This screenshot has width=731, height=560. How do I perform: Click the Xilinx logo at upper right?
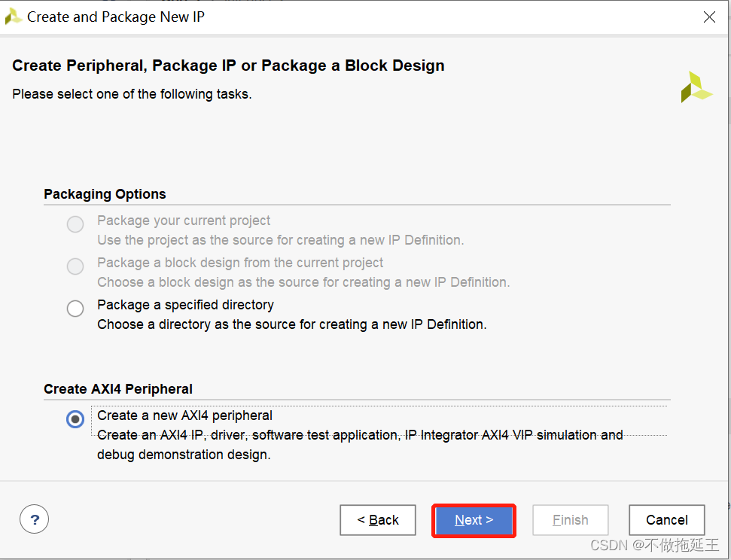[696, 87]
